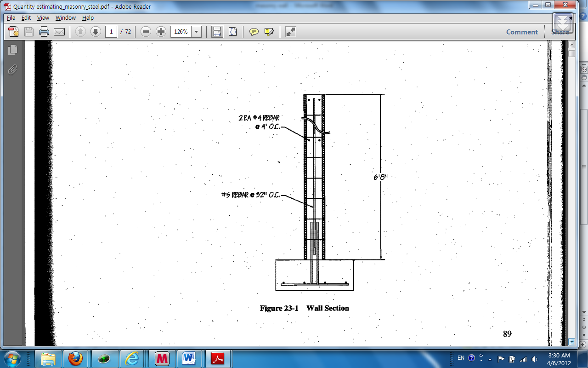
Task: Click the Share button
Action: point(560,32)
